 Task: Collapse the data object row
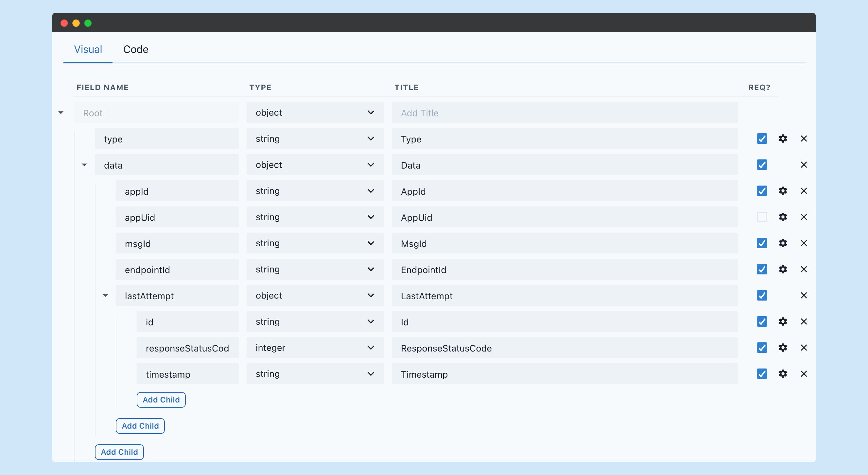84,165
